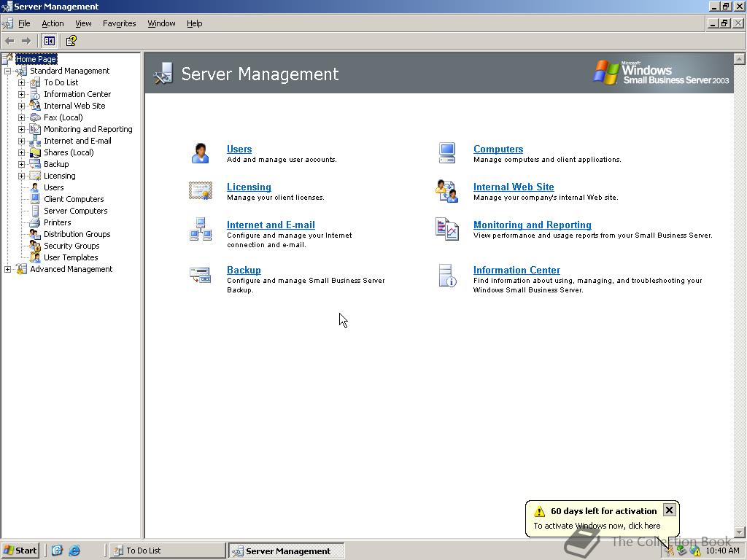Select Users in the console tree
This screenshot has height=560, width=747.
(53, 187)
